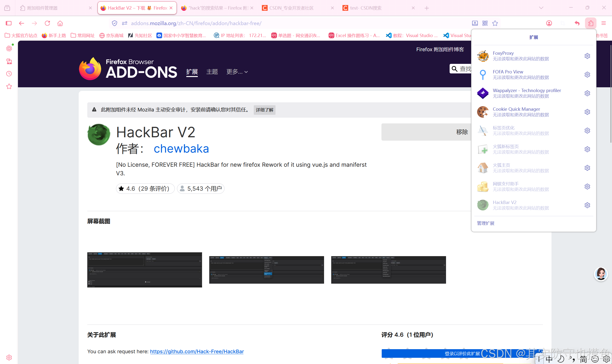612x364 pixels.
Task: Open the Firefox hamburger application menu
Action: click(604, 23)
